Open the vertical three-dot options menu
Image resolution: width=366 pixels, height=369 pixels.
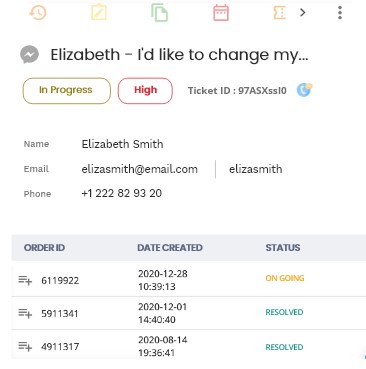(340, 13)
